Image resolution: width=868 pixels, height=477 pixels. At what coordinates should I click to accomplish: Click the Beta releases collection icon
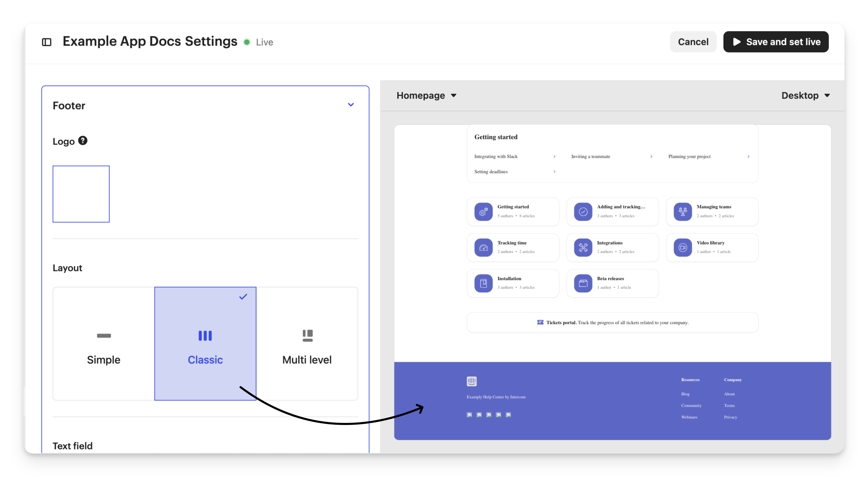coord(583,283)
